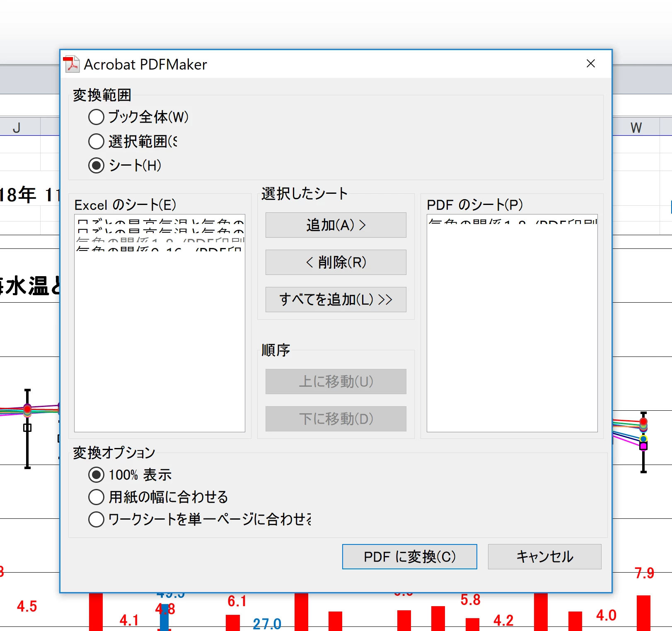Select last sheet in Excel のシート list
This screenshot has width=672, height=631.
[x=160, y=248]
